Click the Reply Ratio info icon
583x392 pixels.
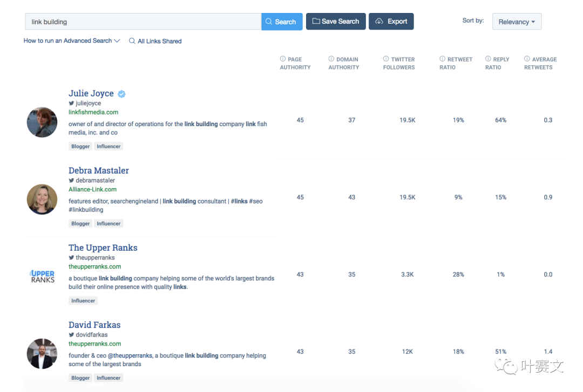pos(488,59)
